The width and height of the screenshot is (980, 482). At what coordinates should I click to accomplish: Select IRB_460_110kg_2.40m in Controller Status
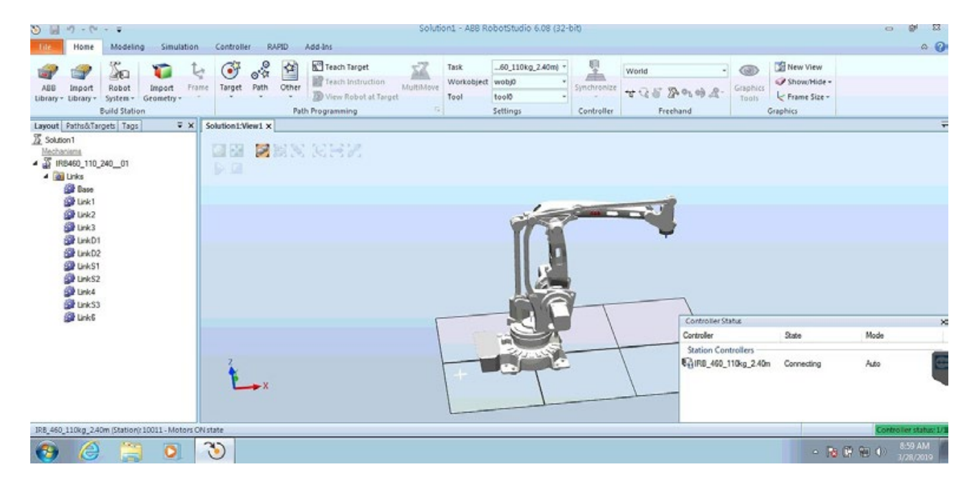pyautogui.click(x=727, y=363)
